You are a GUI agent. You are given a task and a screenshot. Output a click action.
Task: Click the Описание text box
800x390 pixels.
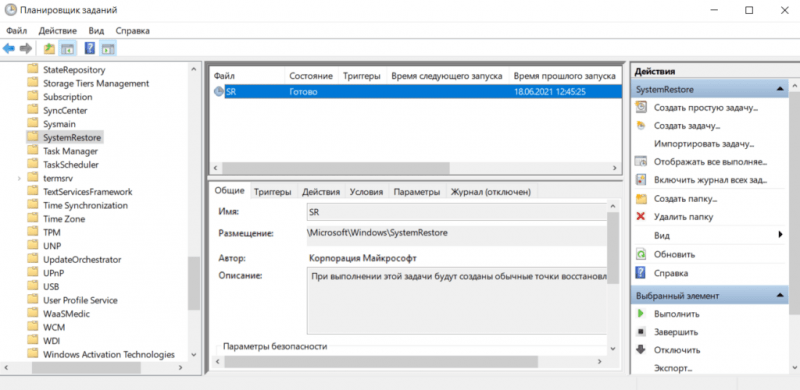coord(457,301)
